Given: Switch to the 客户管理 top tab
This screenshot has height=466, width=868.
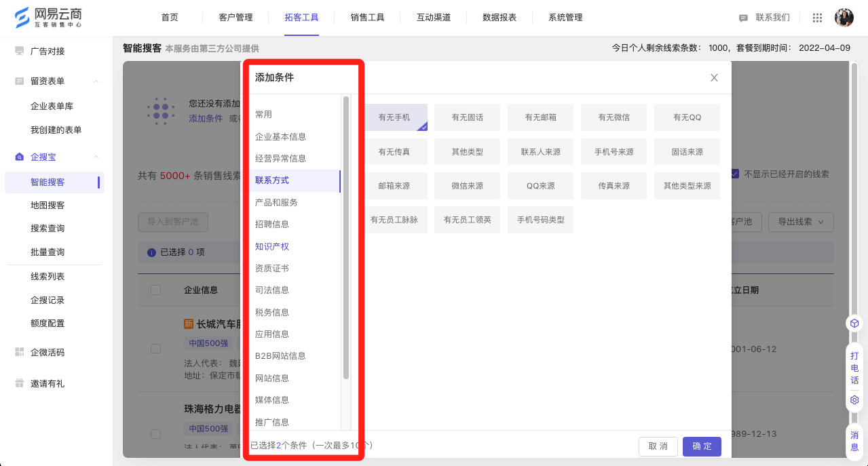Looking at the screenshot, I should coord(235,18).
